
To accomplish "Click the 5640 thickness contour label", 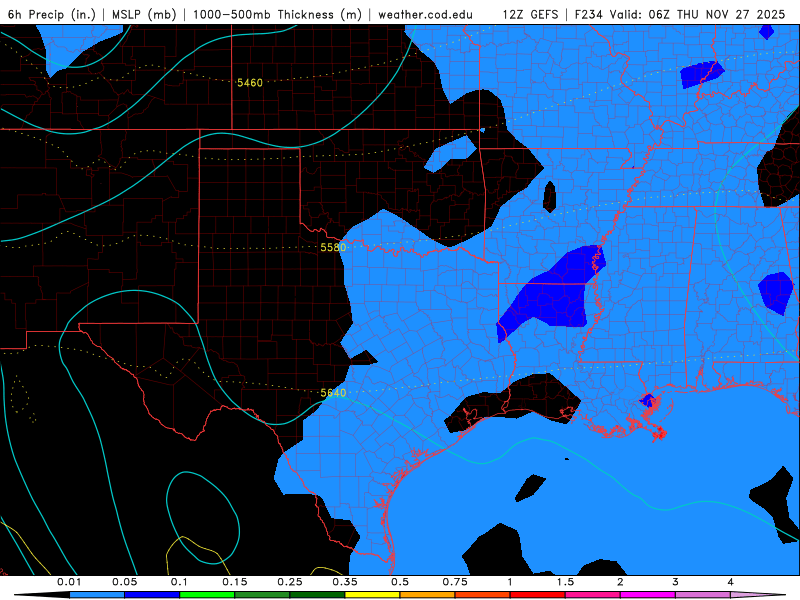I will [333, 393].
